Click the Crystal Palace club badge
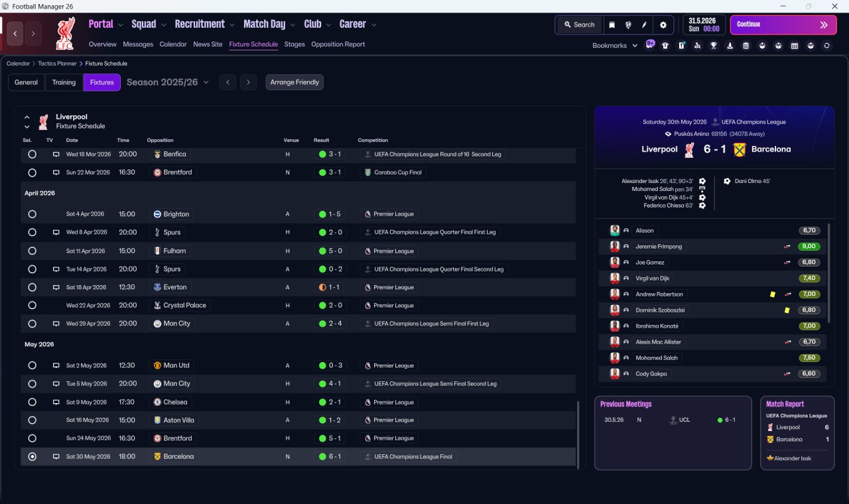This screenshot has height=504, width=849. (157, 305)
